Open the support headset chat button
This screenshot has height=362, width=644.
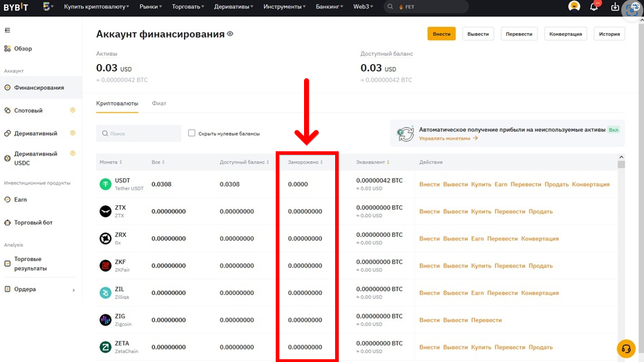tap(626, 349)
